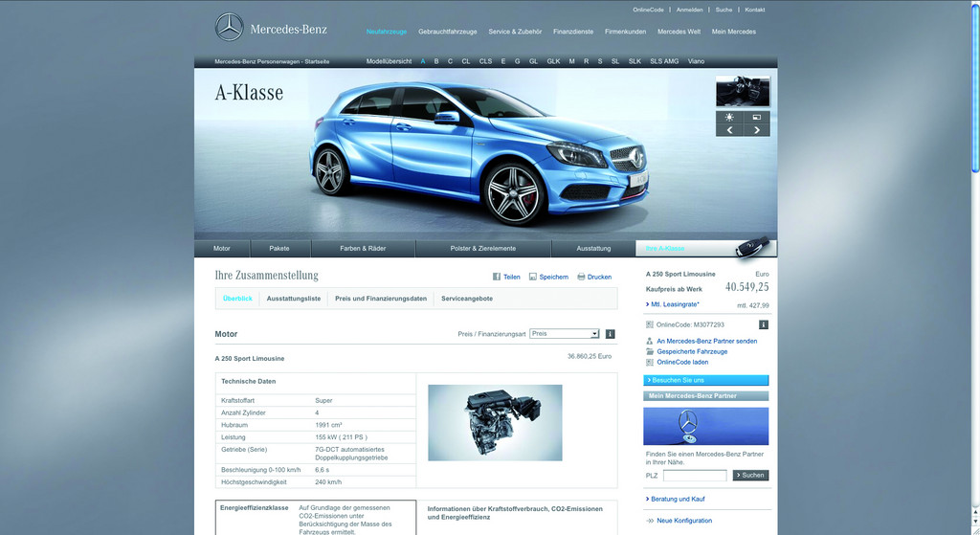Screen dimensions: 980x535
Task: Choose model class SLK
Action: pos(635,61)
